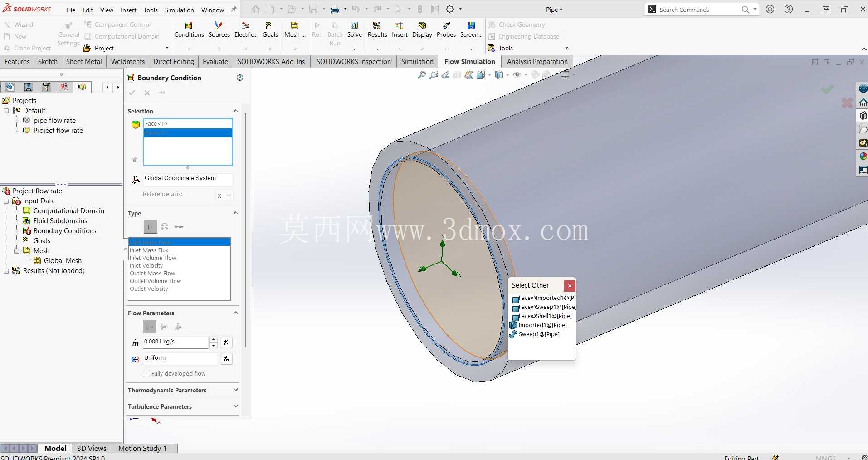
Task: Switch to the Analysis Preparation tab
Action: coord(537,62)
